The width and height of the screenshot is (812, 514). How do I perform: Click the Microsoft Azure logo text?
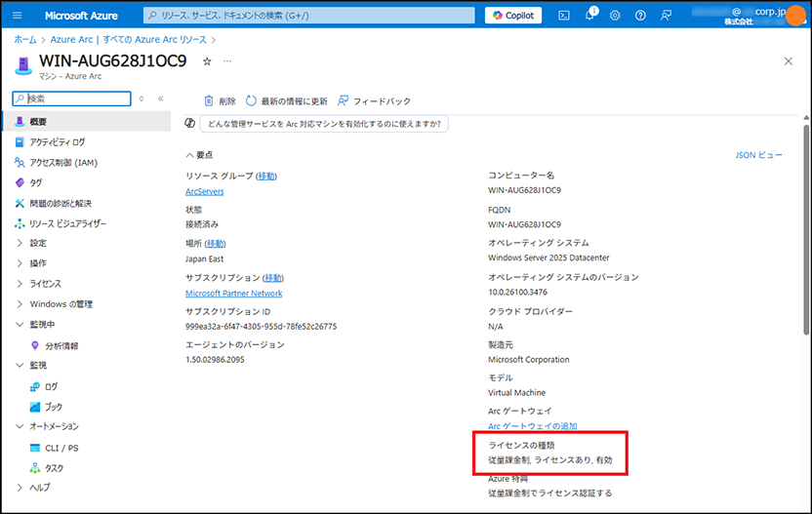[81, 16]
